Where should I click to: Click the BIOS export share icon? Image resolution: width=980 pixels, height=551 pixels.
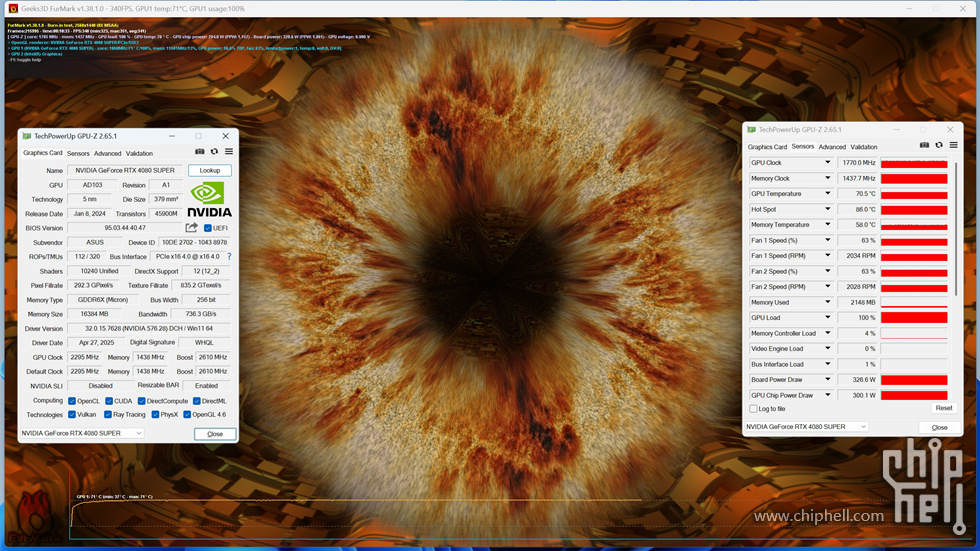(x=191, y=228)
